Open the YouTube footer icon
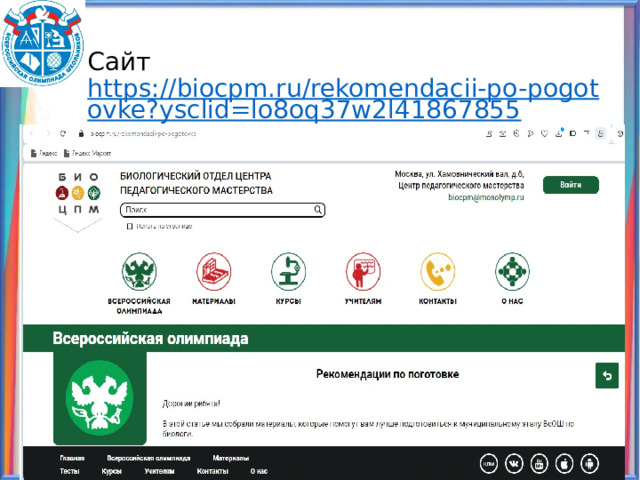 point(539,464)
